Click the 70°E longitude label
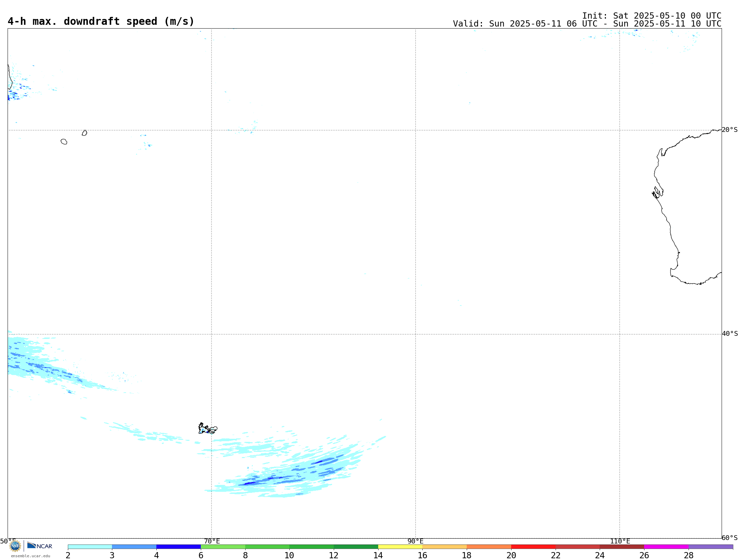This screenshot has height=560, width=744. (x=212, y=541)
